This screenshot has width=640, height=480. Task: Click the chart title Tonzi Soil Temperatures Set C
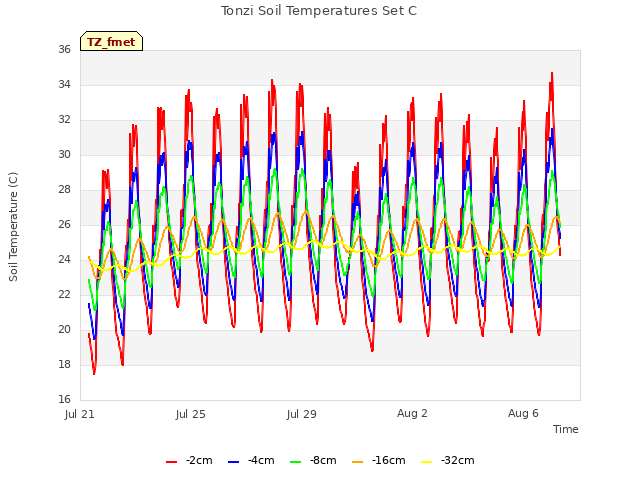pos(319,11)
